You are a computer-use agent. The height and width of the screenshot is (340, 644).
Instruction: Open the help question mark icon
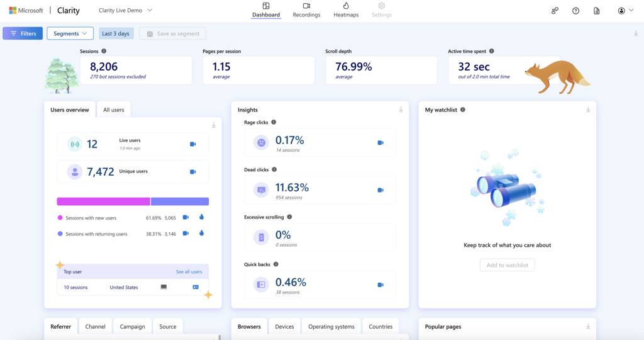click(576, 11)
